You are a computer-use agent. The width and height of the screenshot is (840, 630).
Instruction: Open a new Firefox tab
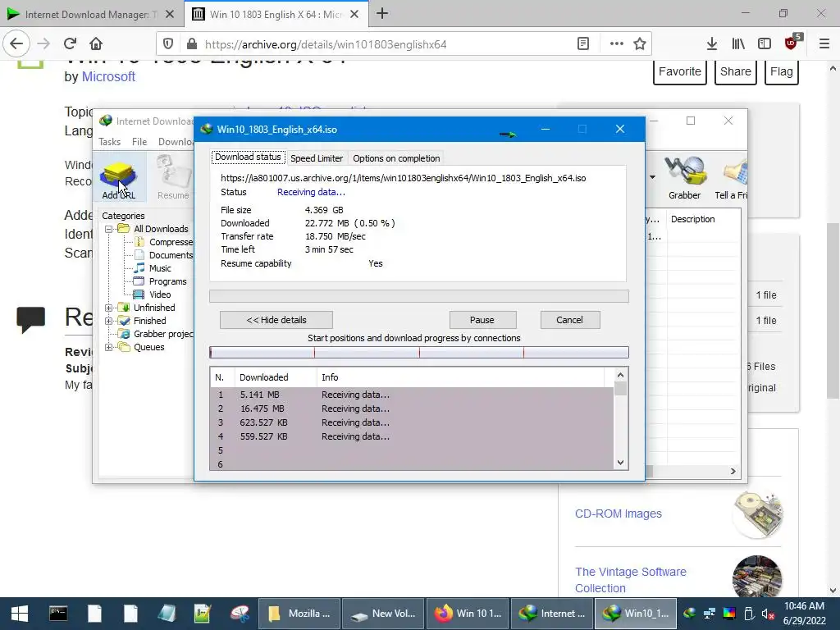[382, 14]
